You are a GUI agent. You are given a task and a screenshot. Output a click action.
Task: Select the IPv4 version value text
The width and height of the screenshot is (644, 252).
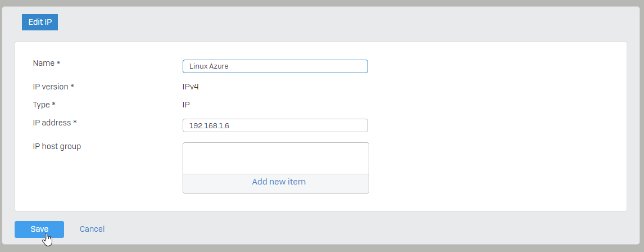[x=191, y=87]
